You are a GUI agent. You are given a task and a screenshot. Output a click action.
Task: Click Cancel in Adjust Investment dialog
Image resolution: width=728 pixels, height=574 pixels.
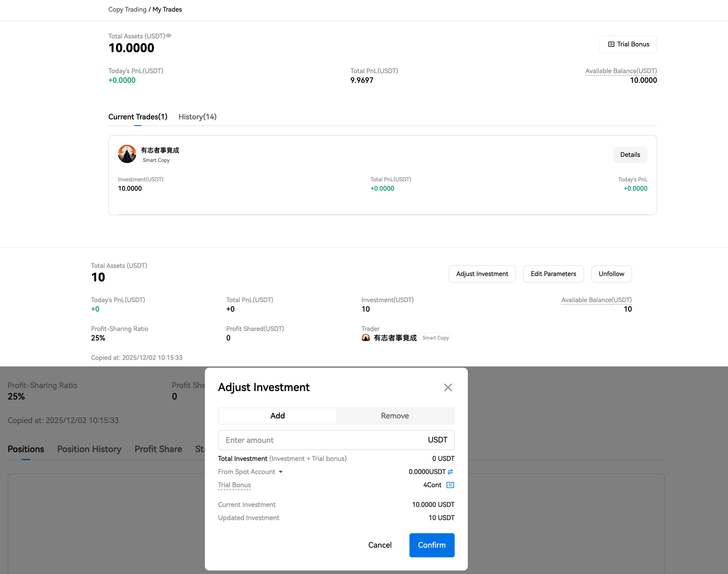pos(380,545)
